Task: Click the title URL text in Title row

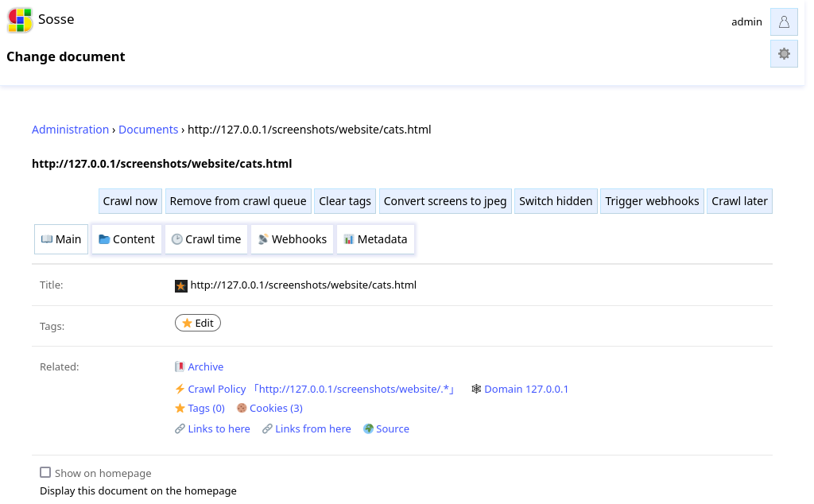Action: pyautogui.click(x=303, y=285)
